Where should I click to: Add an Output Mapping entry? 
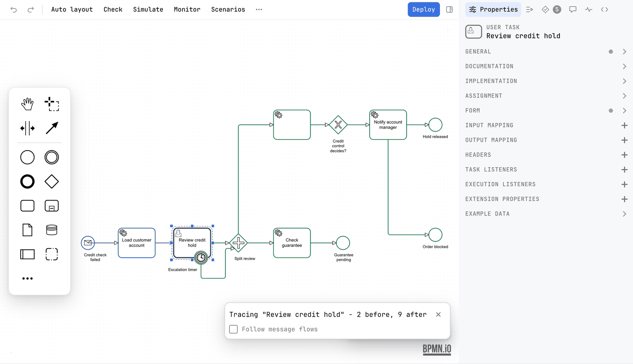(624, 140)
